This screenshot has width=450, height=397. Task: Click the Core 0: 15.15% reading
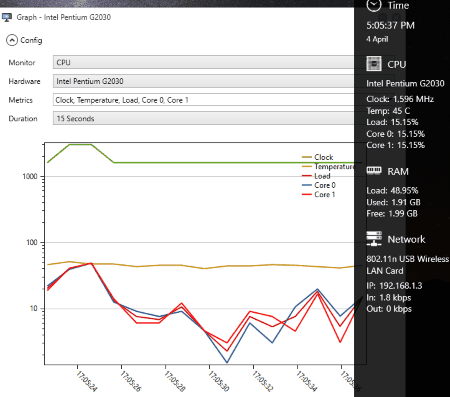(396, 134)
